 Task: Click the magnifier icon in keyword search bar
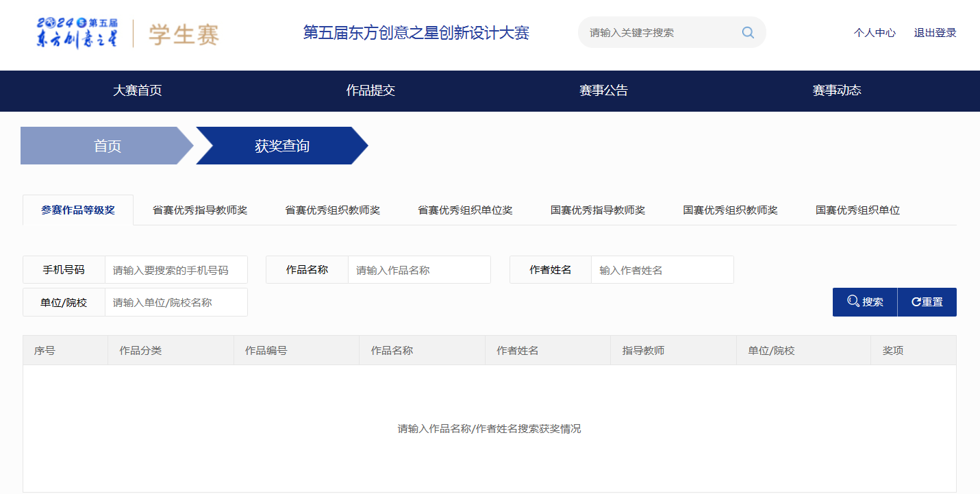(x=747, y=32)
